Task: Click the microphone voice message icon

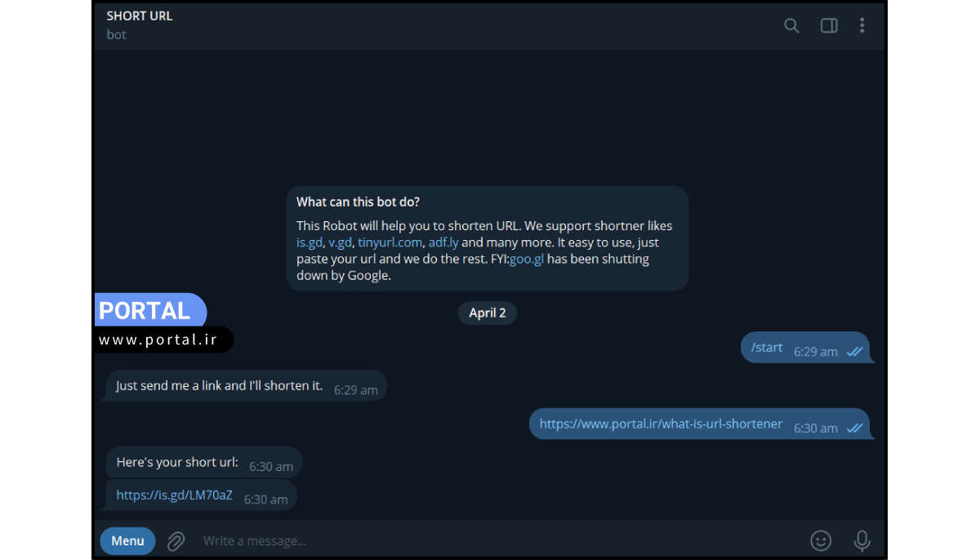Action: coord(862,540)
